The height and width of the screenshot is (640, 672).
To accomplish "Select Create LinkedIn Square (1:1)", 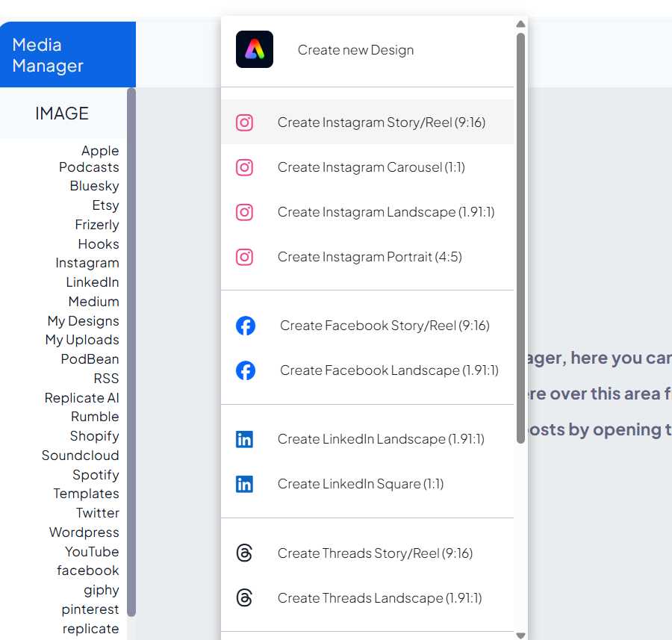I will pyautogui.click(x=367, y=484).
